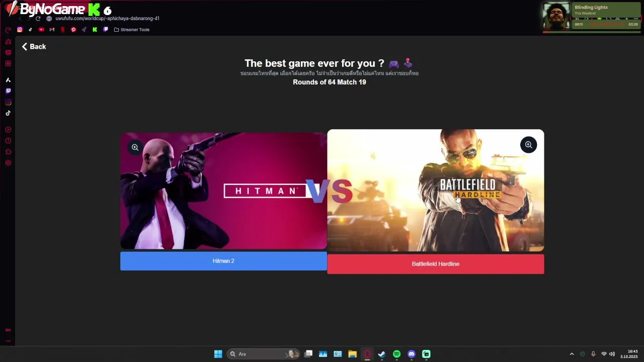Viewport: 644px width, 362px height.
Task: Open the Settings gear in the sidebar
Action: [x=8, y=163]
